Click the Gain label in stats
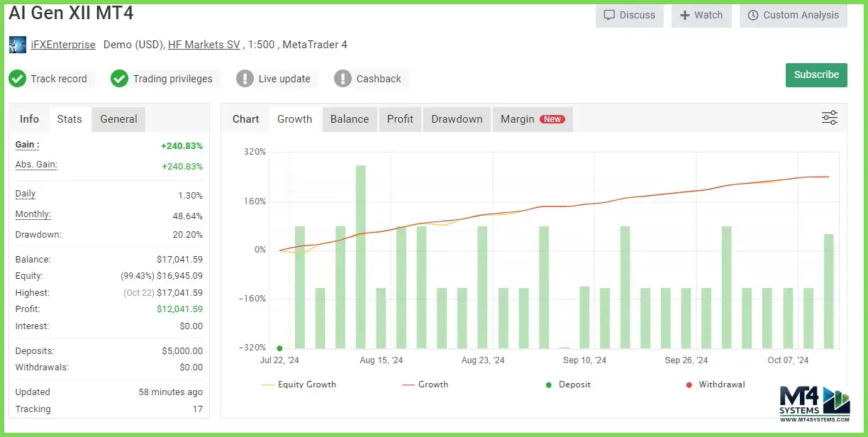The width and height of the screenshot is (868, 437). (x=27, y=145)
